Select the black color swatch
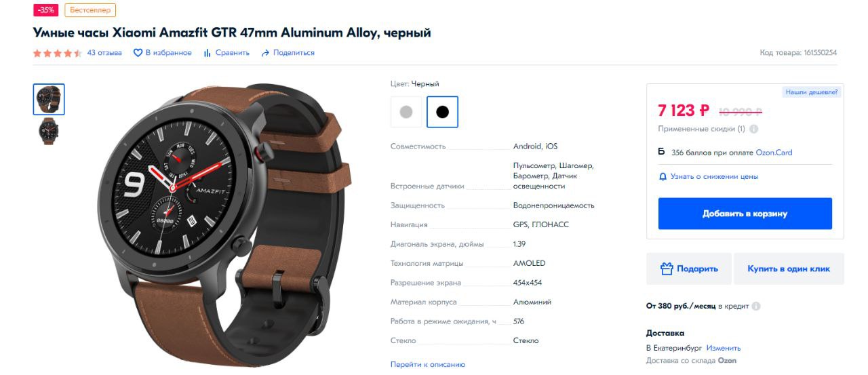Screen dimensions: 868x375 click(442, 112)
